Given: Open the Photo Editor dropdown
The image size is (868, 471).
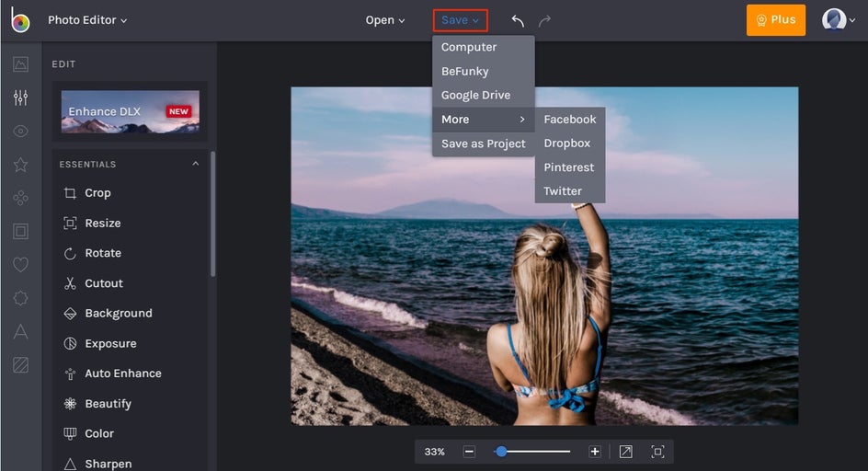Looking at the screenshot, I should tap(87, 20).
